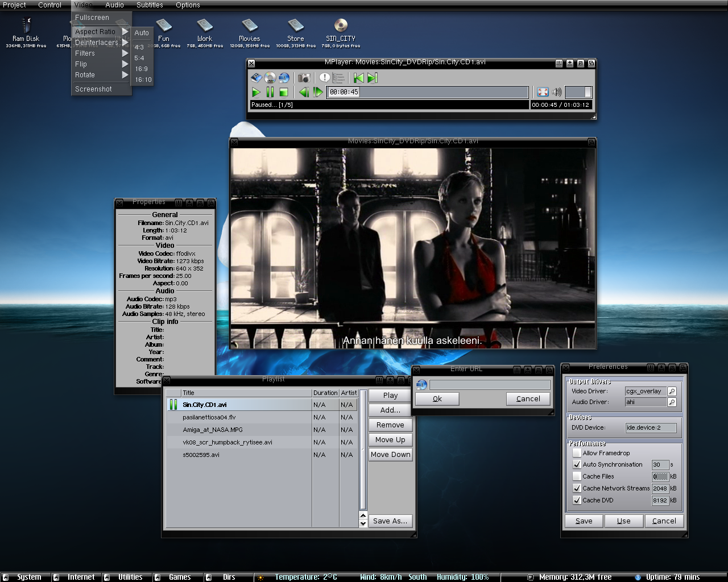
Task: Open the Dirs menu in bottom bar
Action: 229,577
